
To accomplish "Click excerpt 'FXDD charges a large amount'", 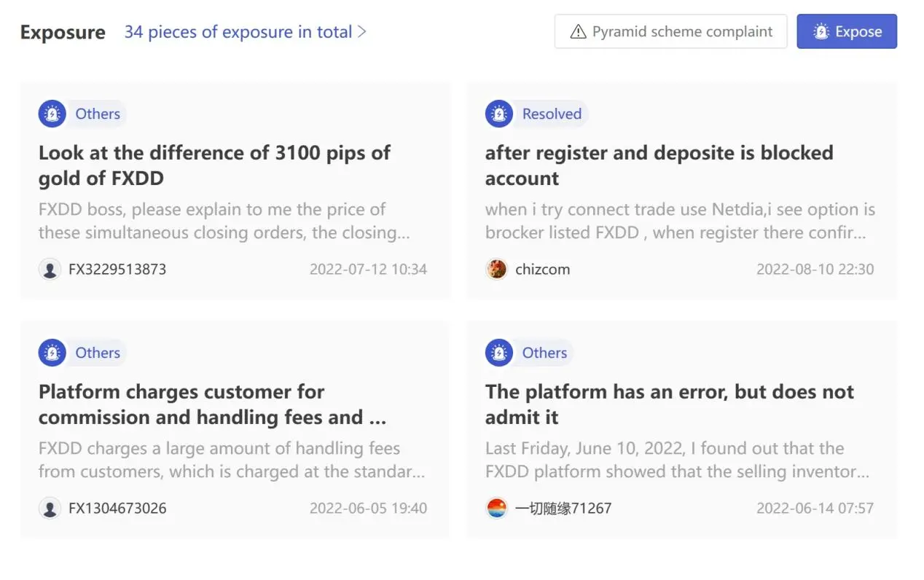I will coord(232,460).
